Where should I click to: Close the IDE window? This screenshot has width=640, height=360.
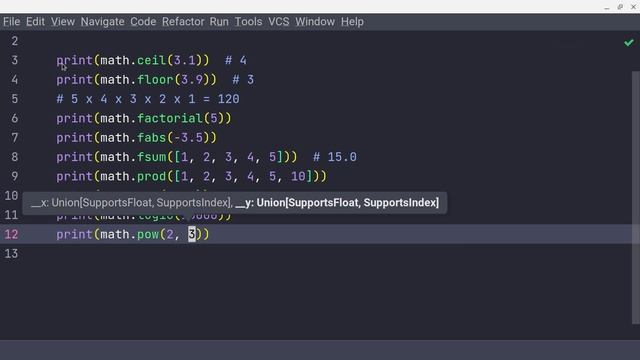point(633,7)
